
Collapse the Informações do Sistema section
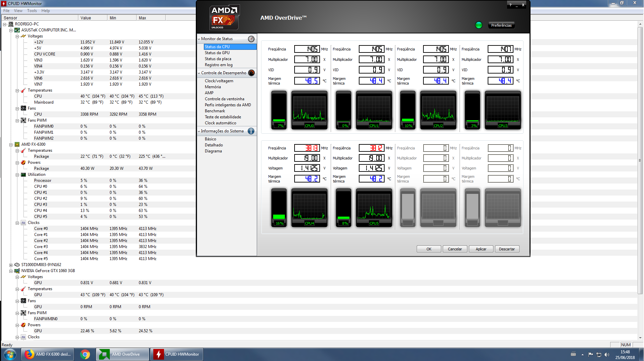199,131
